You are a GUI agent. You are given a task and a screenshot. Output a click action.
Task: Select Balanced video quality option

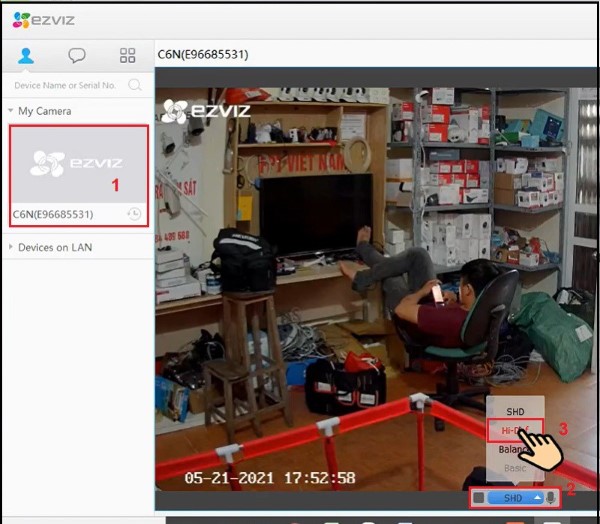click(x=511, y=450)
